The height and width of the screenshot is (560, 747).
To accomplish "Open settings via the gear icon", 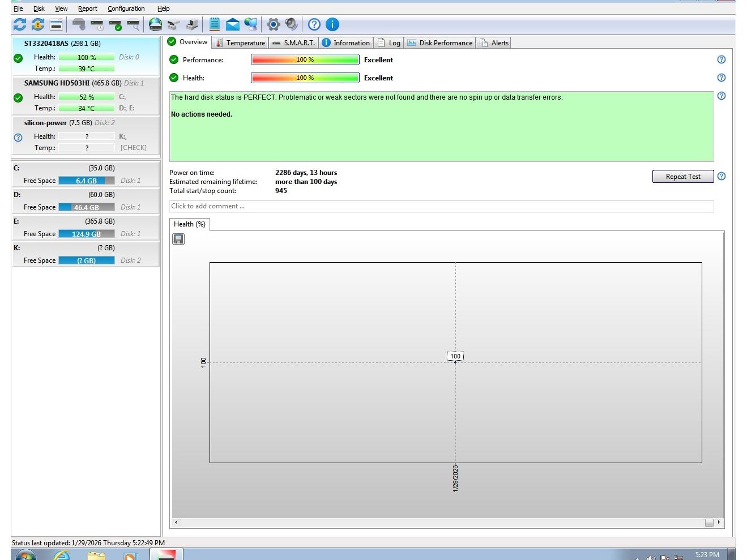I will 274,24.
